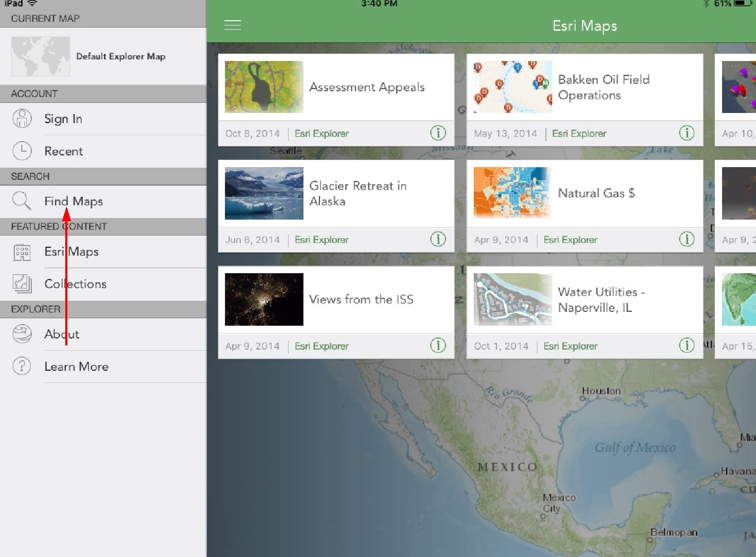The height and width of the screenshot is (557, 756).
Task: Open the Recent menu entry
Action: pyautogui.click(x=103, y=151)
